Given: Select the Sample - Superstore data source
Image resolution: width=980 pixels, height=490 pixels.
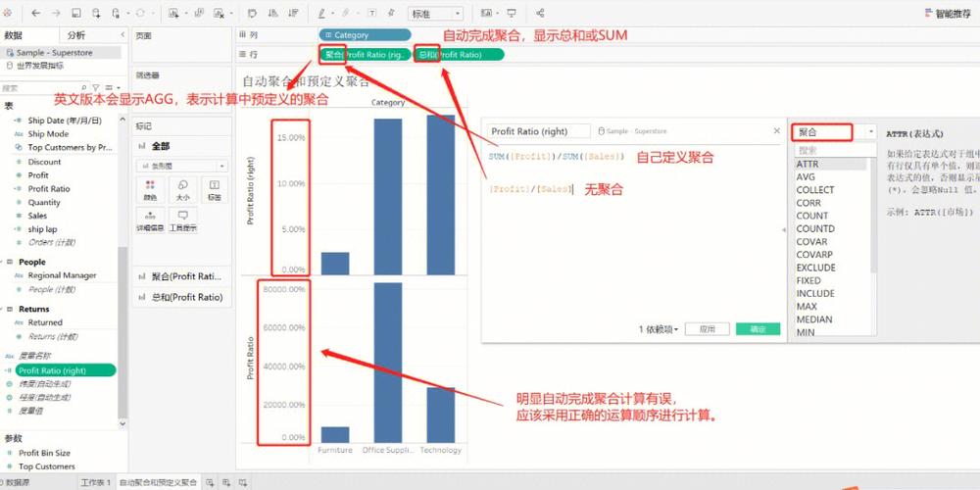Looking at the screenshot, I should (x=60, y=53).
